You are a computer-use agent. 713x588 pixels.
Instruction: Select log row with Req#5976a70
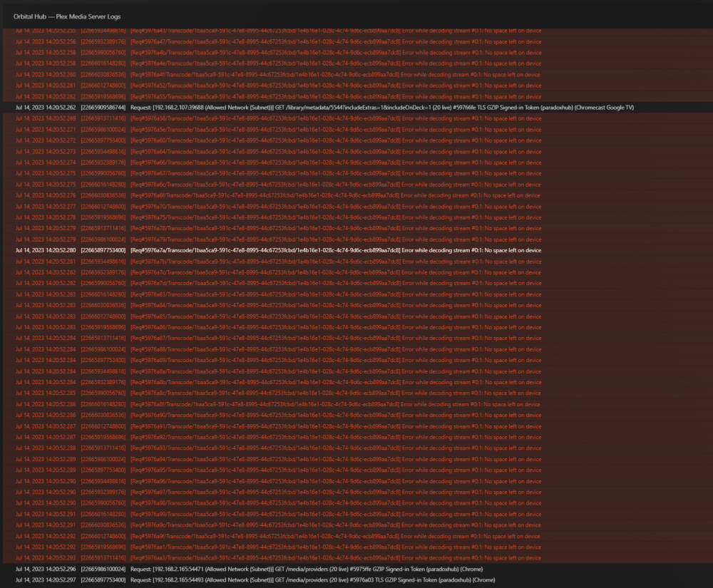click(x=356, y=207)
